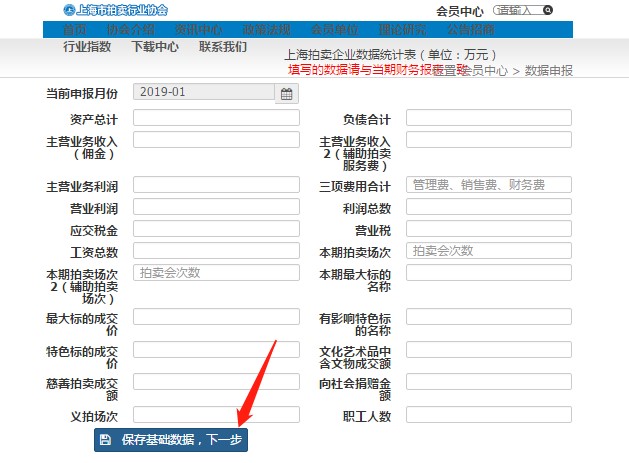Click the 义拍场次 text box
Viewport: 629px width, 463px height.
point(216,414)
